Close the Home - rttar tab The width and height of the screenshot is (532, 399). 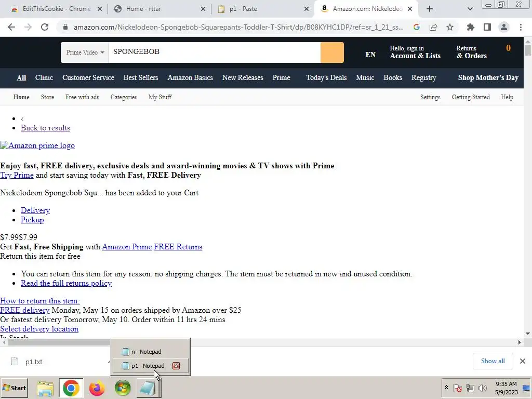[203, 9]
